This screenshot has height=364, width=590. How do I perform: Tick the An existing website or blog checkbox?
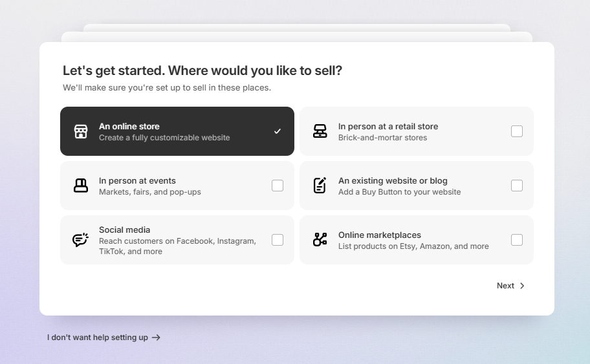click(x=517, y=186)
